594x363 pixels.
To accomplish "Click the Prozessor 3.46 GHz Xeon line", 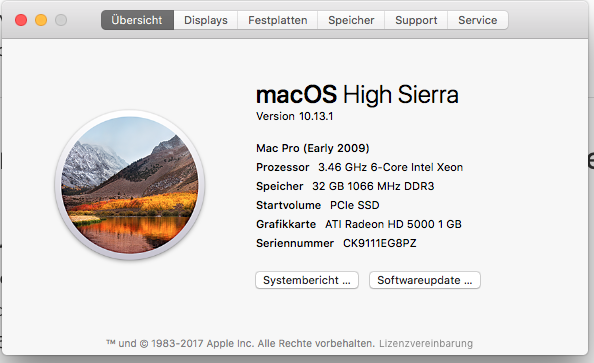I will click(360, 167).
